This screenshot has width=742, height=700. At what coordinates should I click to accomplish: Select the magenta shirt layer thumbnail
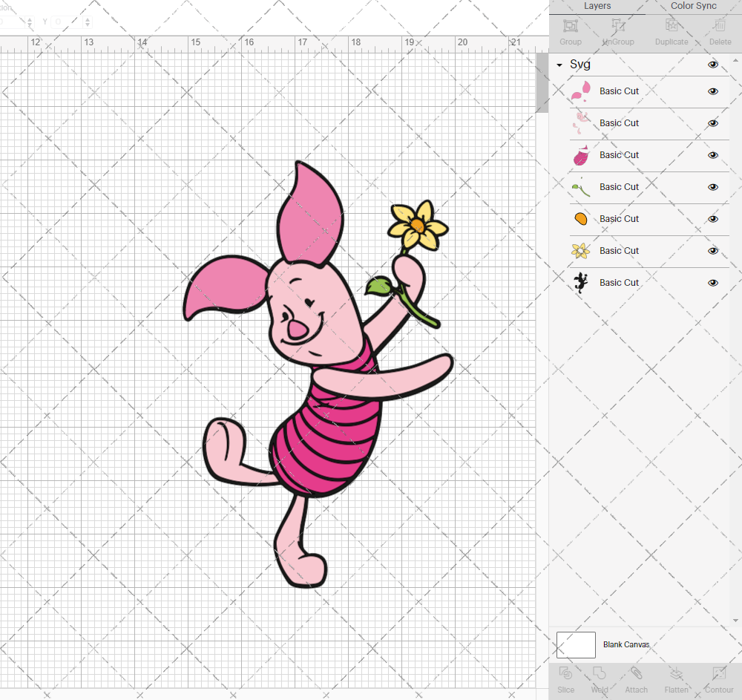coord(581,155)
